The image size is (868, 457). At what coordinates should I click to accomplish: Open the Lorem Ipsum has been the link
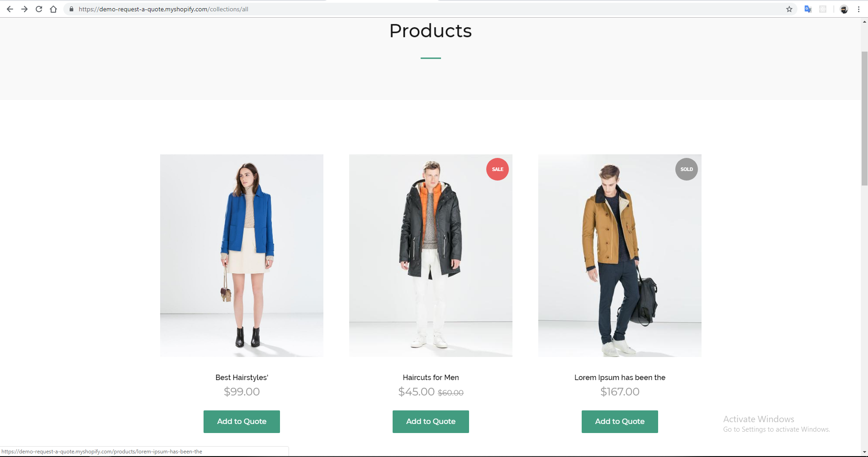620,377
